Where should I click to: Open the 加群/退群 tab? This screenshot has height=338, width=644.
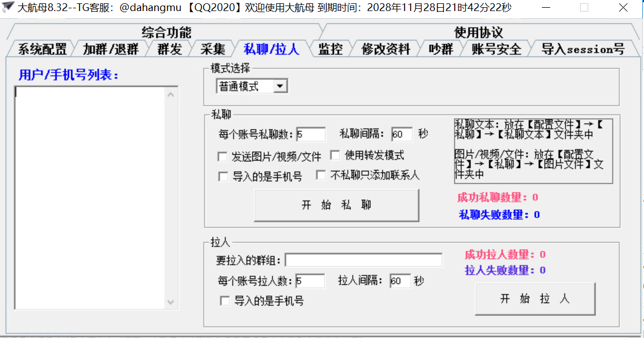(110, 49)
